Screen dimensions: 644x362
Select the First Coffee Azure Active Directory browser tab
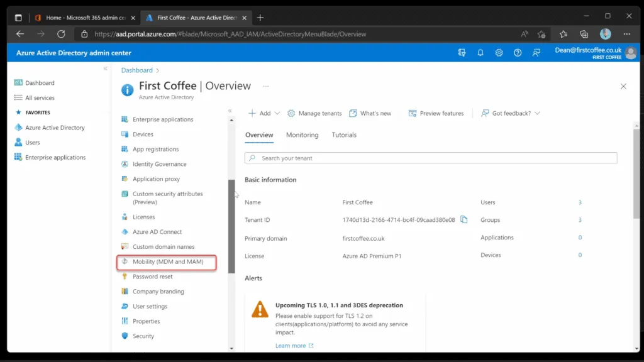[196, 18]
